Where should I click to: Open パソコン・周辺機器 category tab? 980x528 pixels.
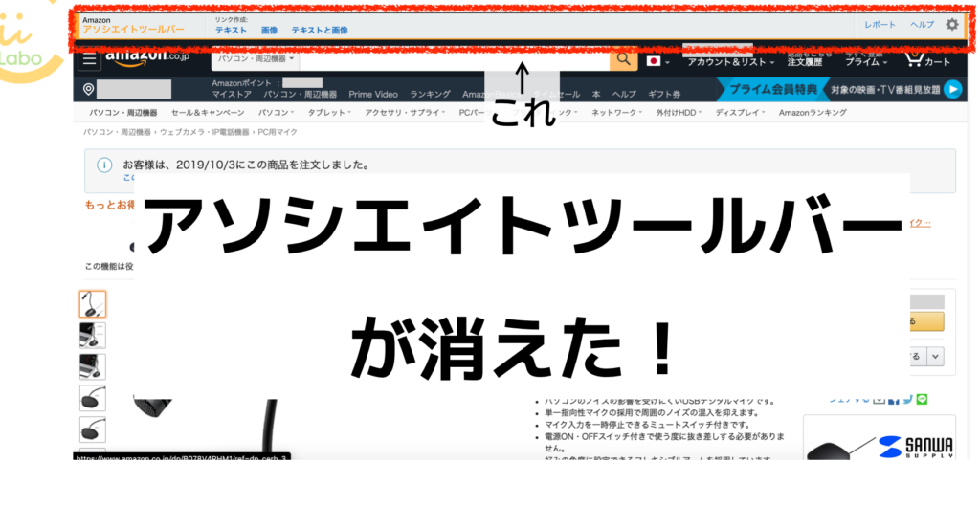123,113
